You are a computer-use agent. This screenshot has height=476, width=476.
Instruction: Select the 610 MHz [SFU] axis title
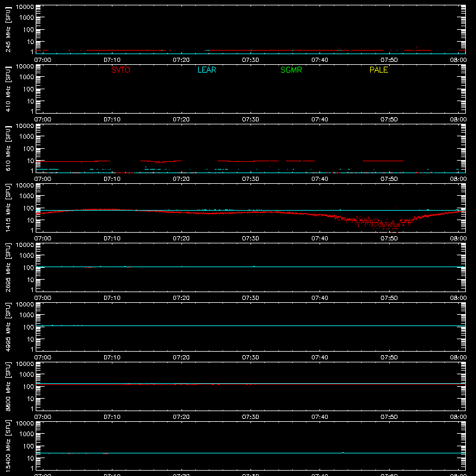pos(8,149)
